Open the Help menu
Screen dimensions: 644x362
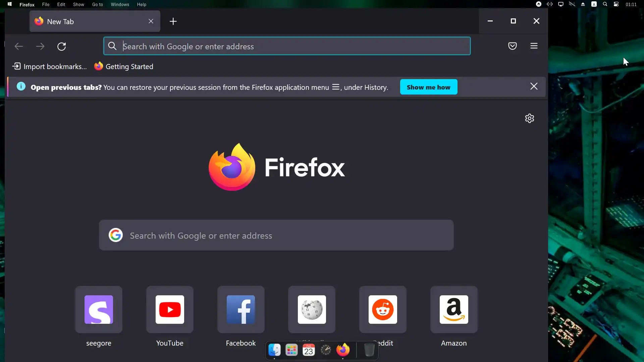click(142, 4)
